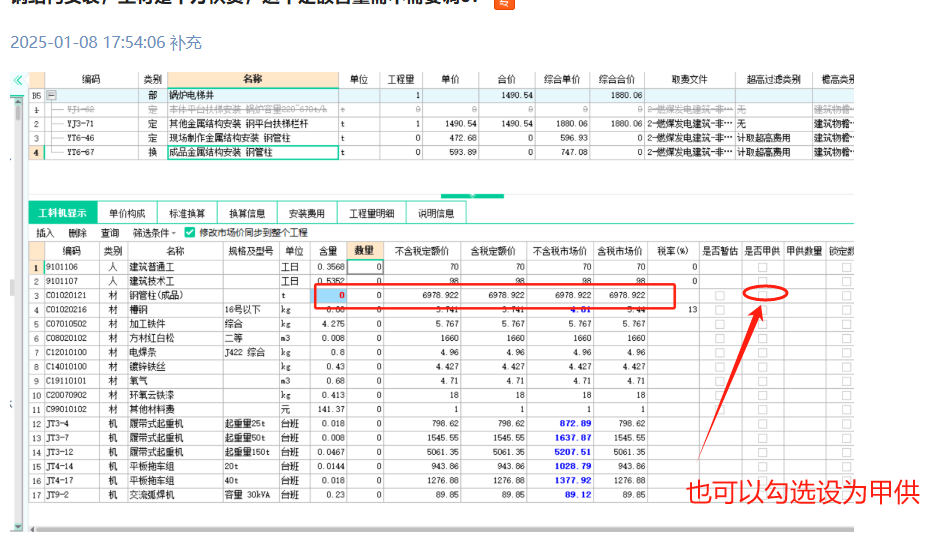Screen dimensions: 927x549
Task: Tick 是否暂估 for 氧气 row
Action: point(719,381)
